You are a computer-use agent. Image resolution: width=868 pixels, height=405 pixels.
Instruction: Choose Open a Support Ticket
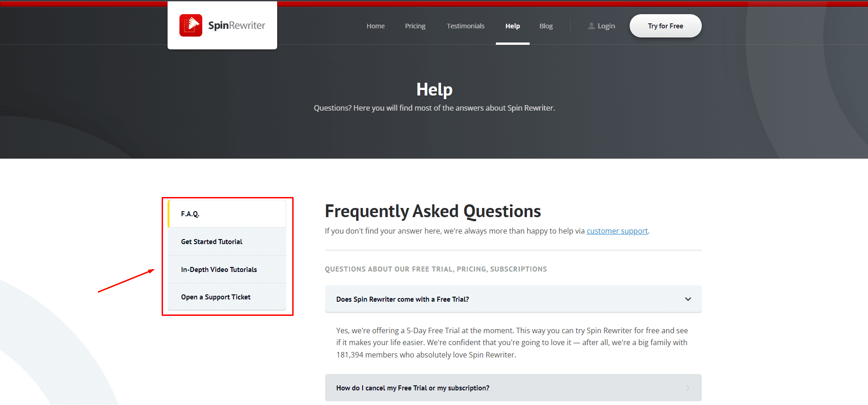click(x=227, y=297)
